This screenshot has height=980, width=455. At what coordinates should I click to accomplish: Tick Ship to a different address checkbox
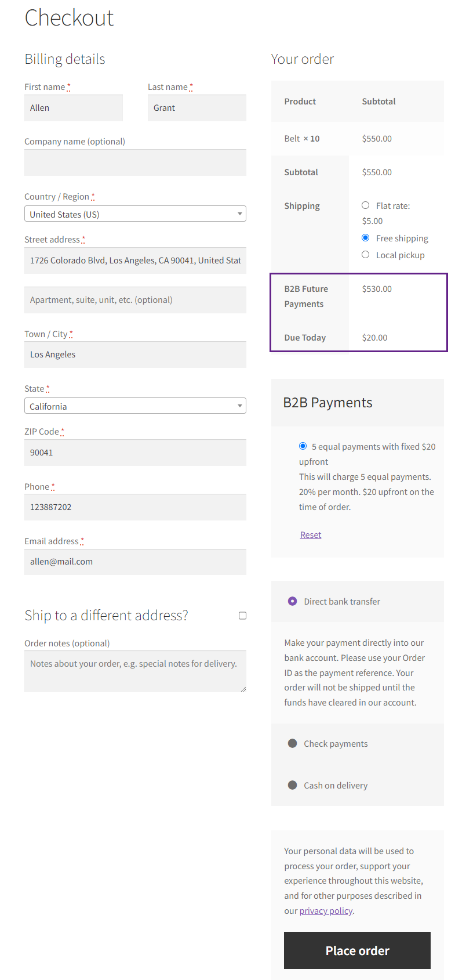pos(243,616)
